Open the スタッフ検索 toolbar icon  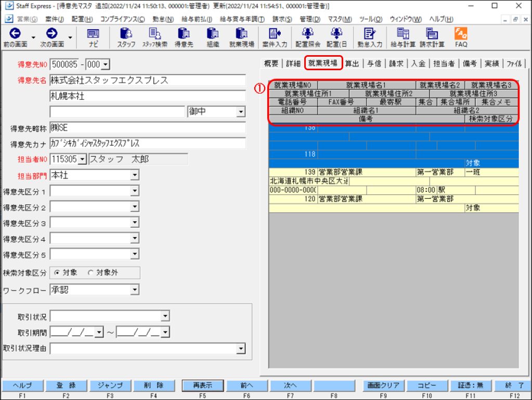(155, 37)
